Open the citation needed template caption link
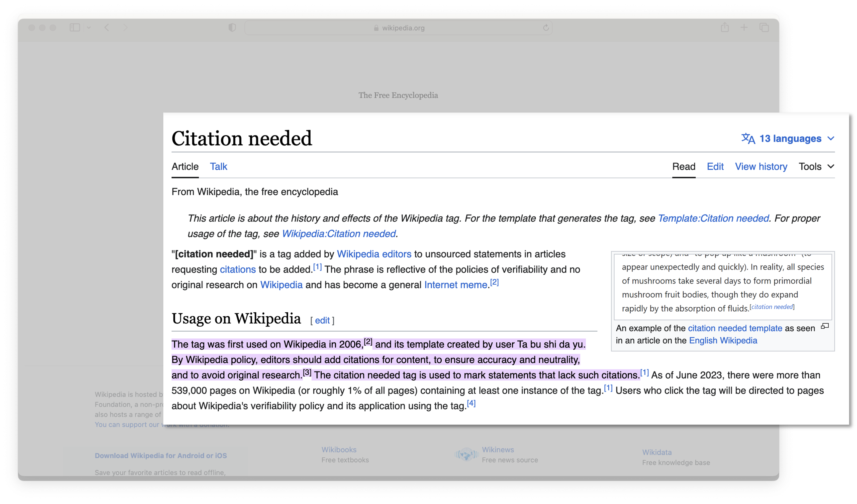This screenshot has height=504, width=857. [x=735, y=328]
